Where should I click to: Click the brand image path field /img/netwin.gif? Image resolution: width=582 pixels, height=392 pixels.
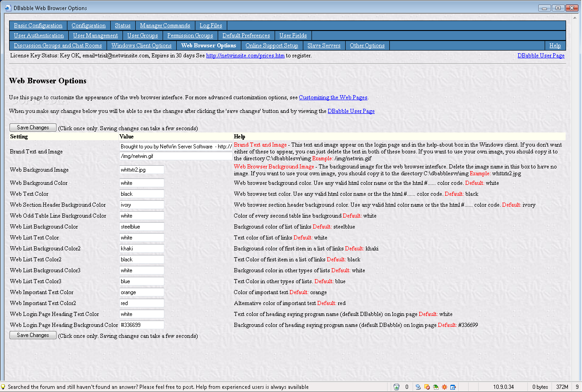click(176, 156)
